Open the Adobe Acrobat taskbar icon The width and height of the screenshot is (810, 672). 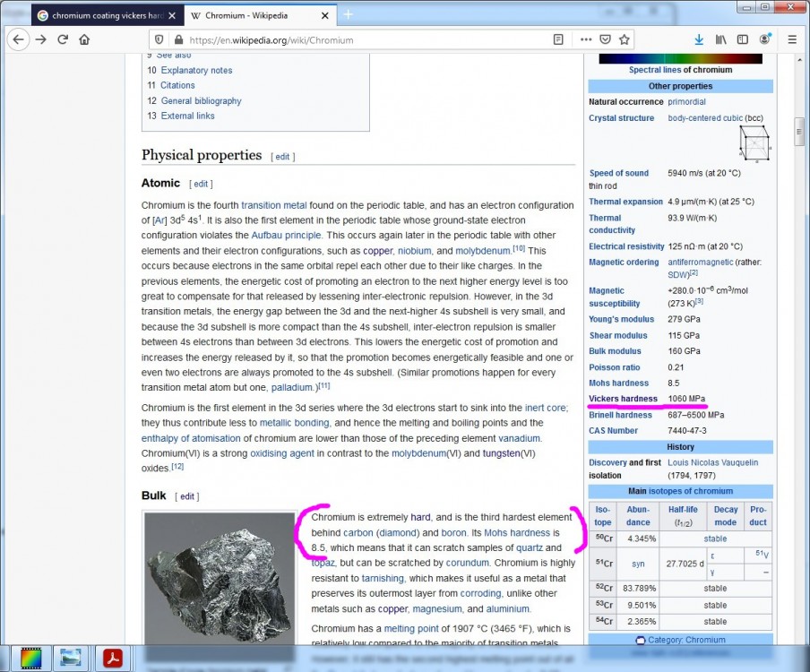pyautogui.click(x=112, y=658)
